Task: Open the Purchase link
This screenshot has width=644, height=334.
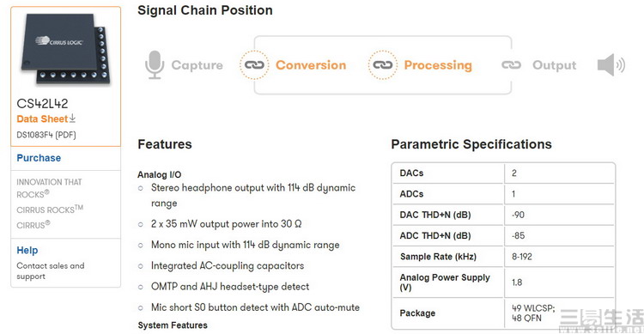Action: tap(39, 158)
